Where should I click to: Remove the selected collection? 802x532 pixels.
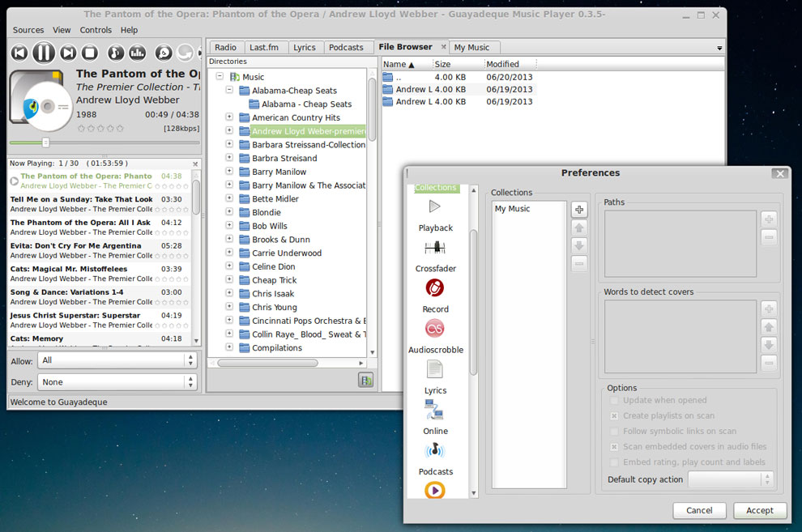579,264
